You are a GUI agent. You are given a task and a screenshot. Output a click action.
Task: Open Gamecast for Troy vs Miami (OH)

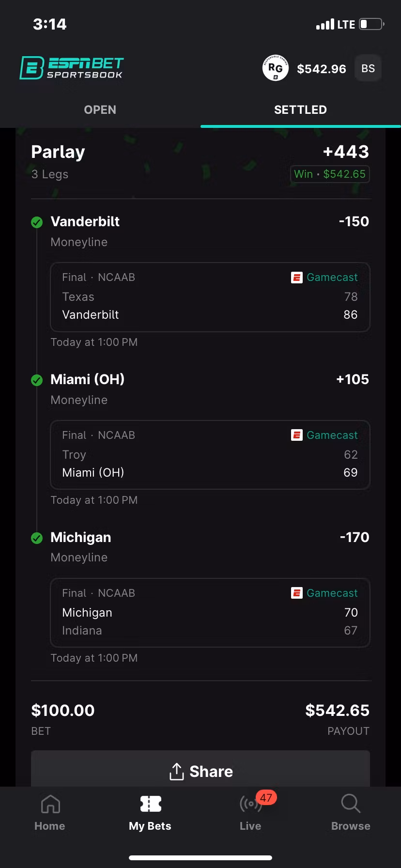coord(332,435)
